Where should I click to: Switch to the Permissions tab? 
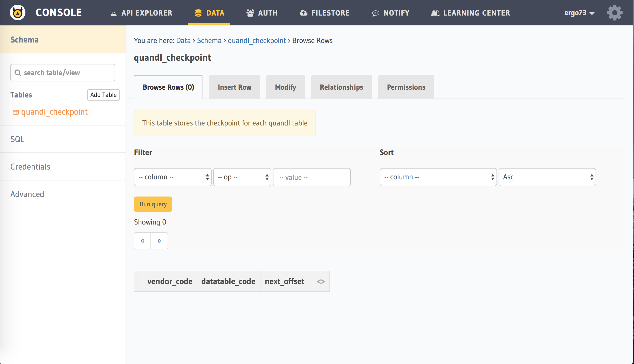pyautogui.click(x=406, y=87)
